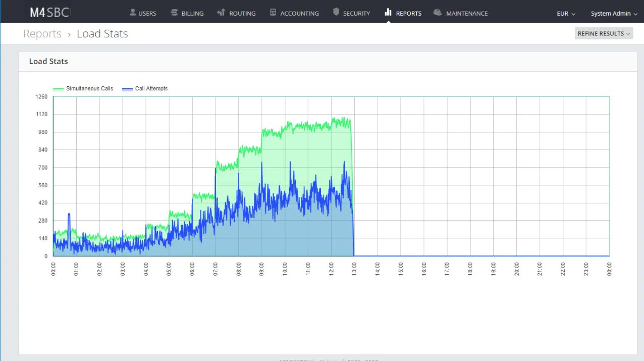Click the 1120 y-axis label
The width and height of the screenshot is (644, 361).
[41, 114]
